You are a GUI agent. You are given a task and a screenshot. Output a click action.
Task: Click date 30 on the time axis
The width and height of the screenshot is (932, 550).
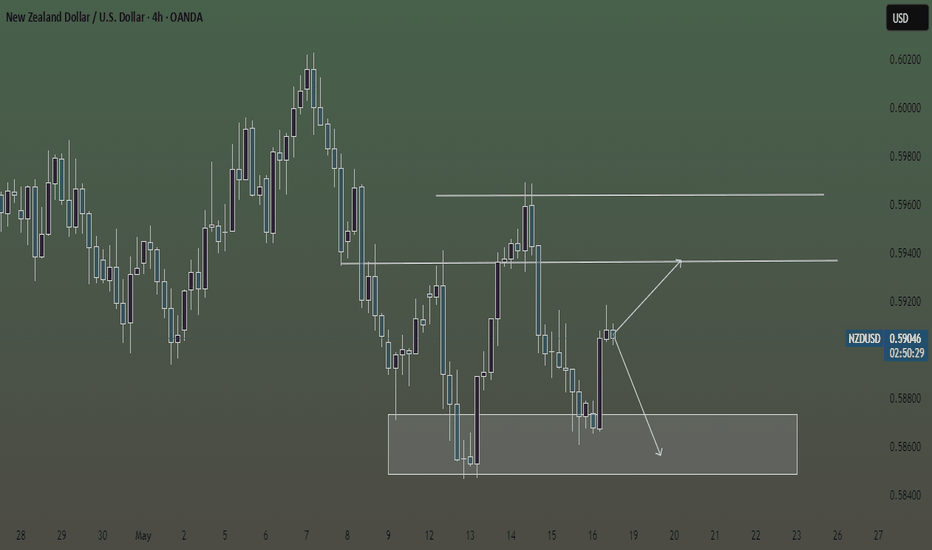(102, 535)
